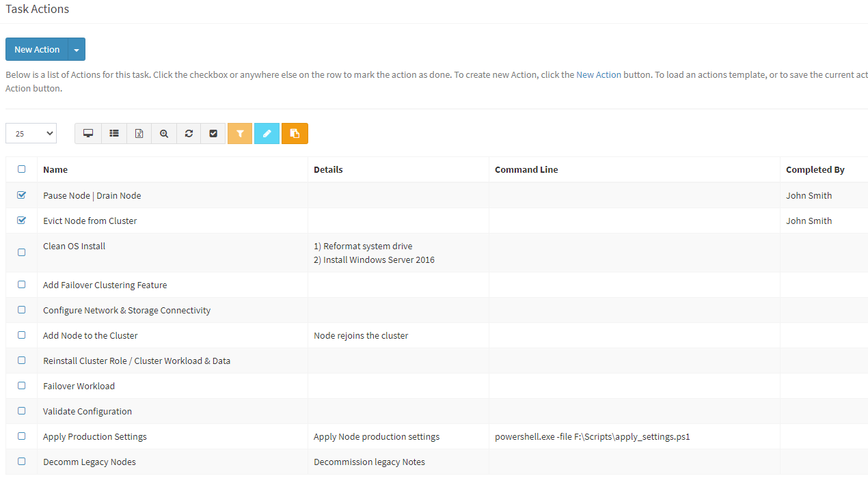Click the blue pencil edit button
This screenshot has height=478, width=868.
click(267, 134)
